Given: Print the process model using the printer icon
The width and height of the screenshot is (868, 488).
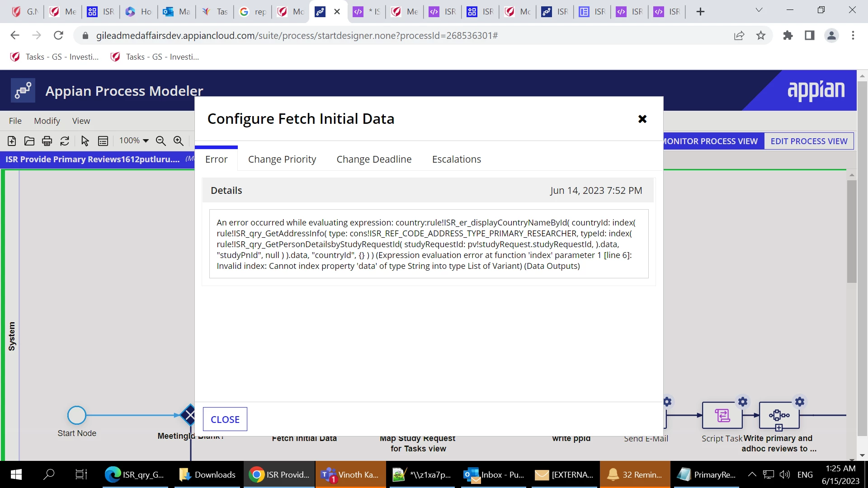Looking at the screenshot, I should (x=47, y=141).
